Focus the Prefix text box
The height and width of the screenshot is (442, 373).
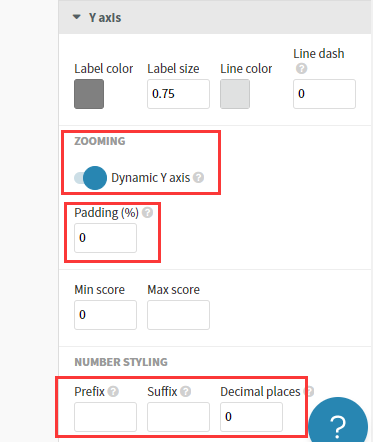105,417
